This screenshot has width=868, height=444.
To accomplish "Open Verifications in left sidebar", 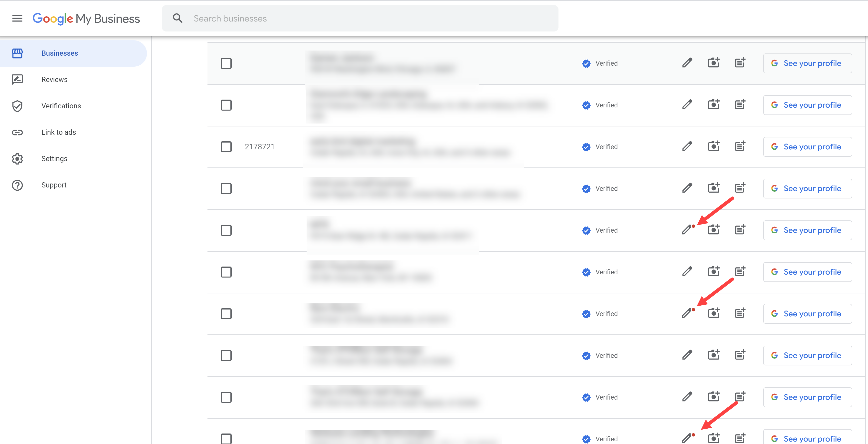I will click(61, 106).
